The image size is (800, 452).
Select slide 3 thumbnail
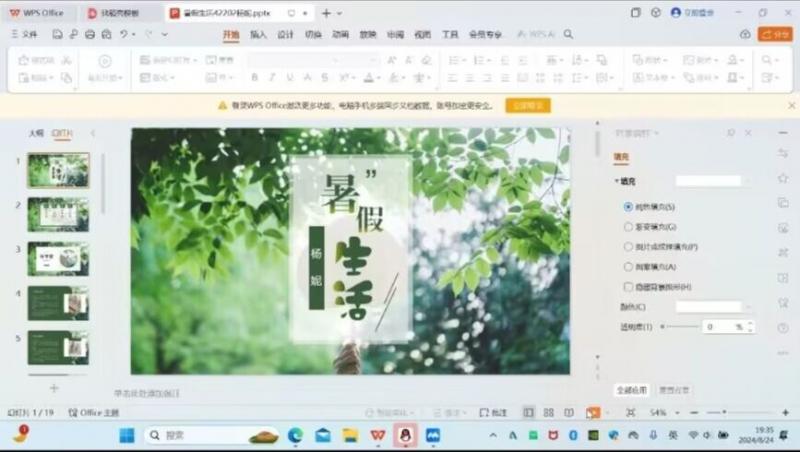point(58,259)
